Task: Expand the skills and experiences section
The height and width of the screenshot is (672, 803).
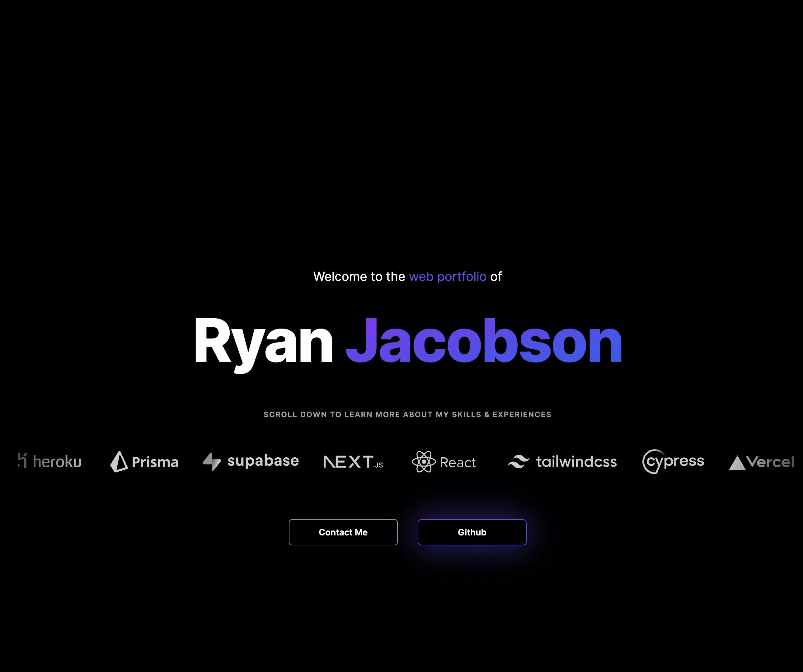Action: point(407,414)
